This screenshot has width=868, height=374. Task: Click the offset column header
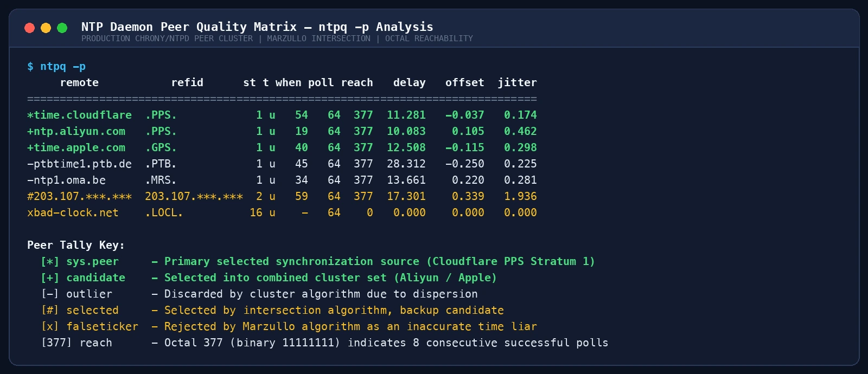pos(465,82)
